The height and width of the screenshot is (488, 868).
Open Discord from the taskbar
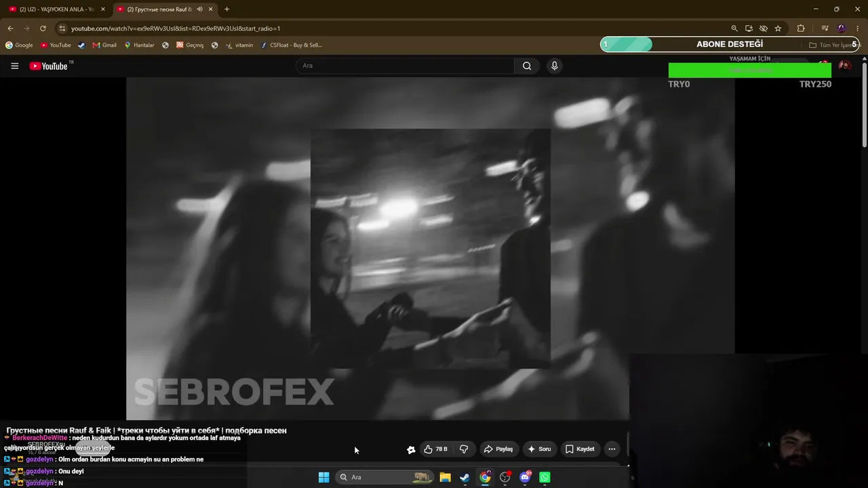point(525,477)
